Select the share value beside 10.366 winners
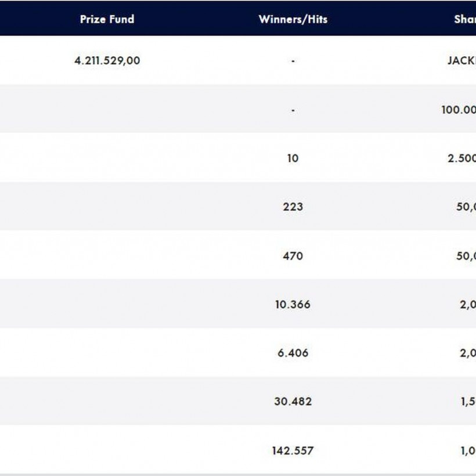This screenshot has width=476, height=476. [x=468, y=304]
